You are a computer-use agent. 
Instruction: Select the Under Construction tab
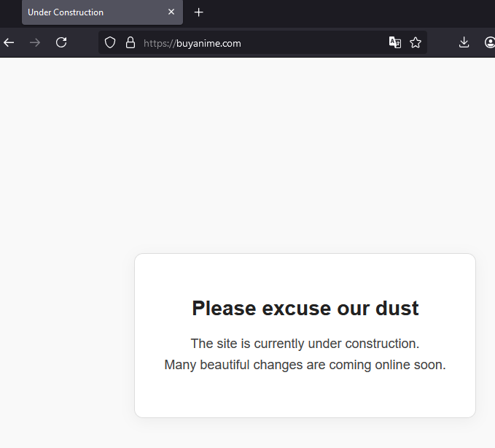102,12
